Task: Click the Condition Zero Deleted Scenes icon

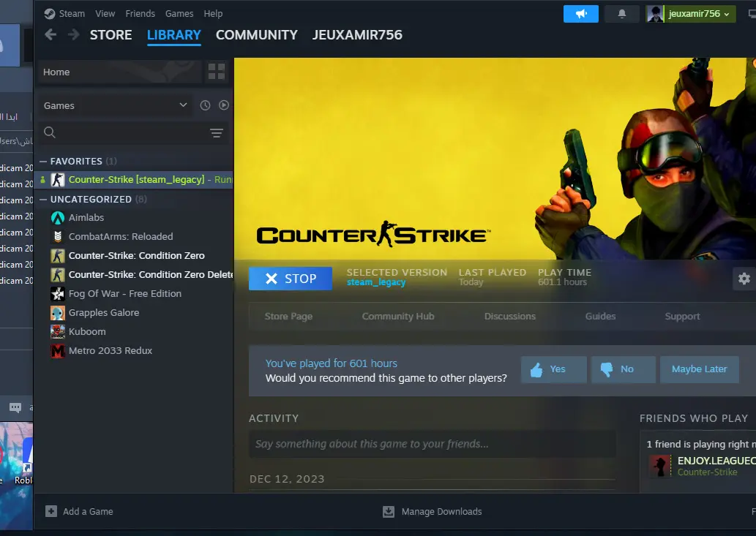Action: pos(58,274)
